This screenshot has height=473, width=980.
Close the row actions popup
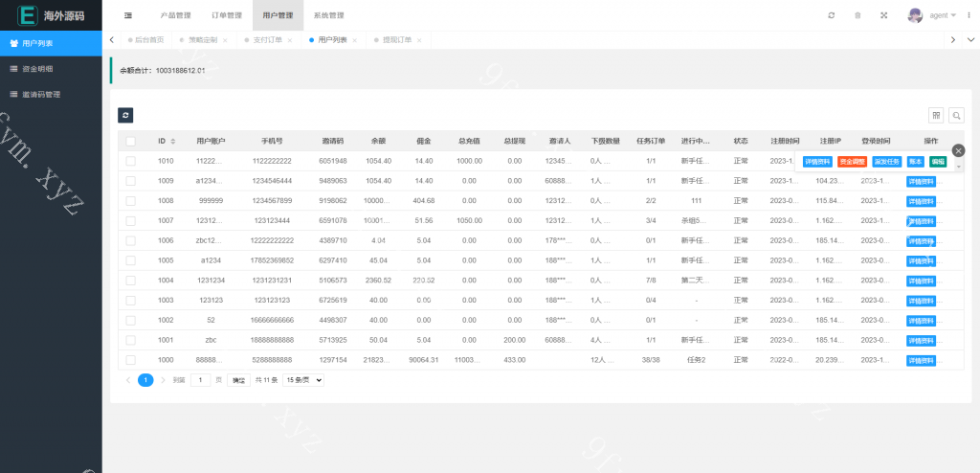[x=959, y=150]
